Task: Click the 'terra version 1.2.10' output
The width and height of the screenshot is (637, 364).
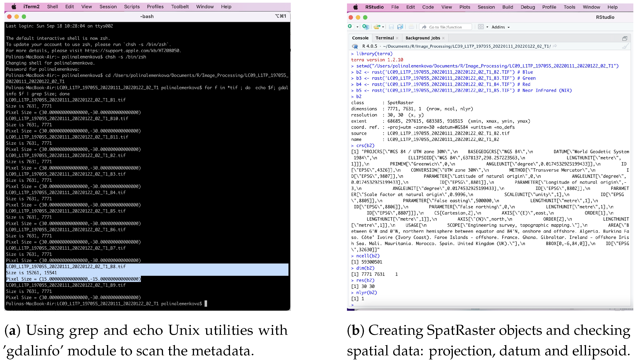Action: click(x=377, y=60)
